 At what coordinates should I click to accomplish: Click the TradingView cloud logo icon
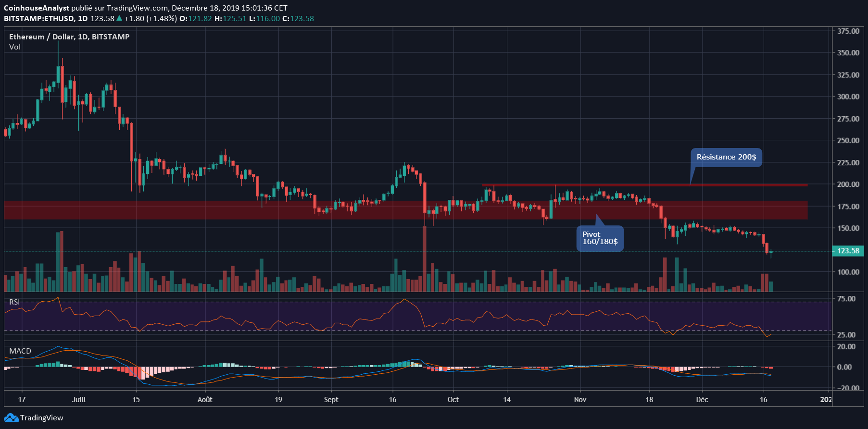click(12, 418)
